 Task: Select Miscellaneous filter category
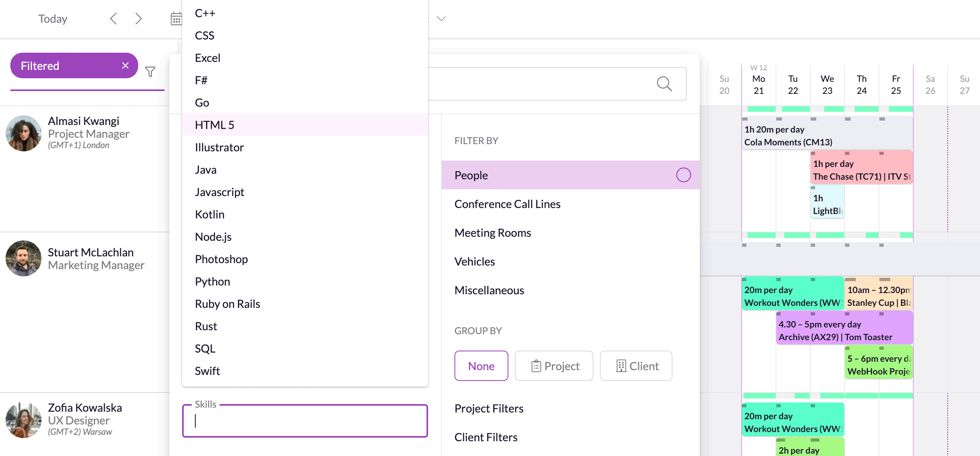(489, 290)
